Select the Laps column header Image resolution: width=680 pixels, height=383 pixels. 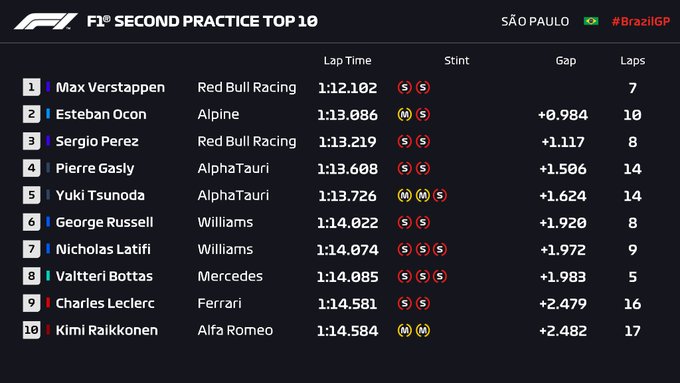(632, 61)
